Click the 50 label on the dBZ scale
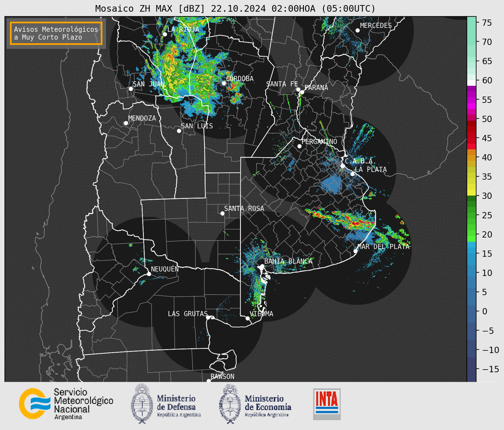This screenshot has height=430, width=504. pyautogui.click(x=487, y=119)
